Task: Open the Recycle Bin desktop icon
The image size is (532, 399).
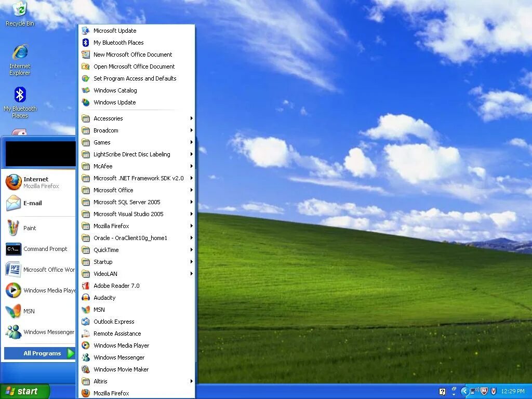Action: coord(20,14)
